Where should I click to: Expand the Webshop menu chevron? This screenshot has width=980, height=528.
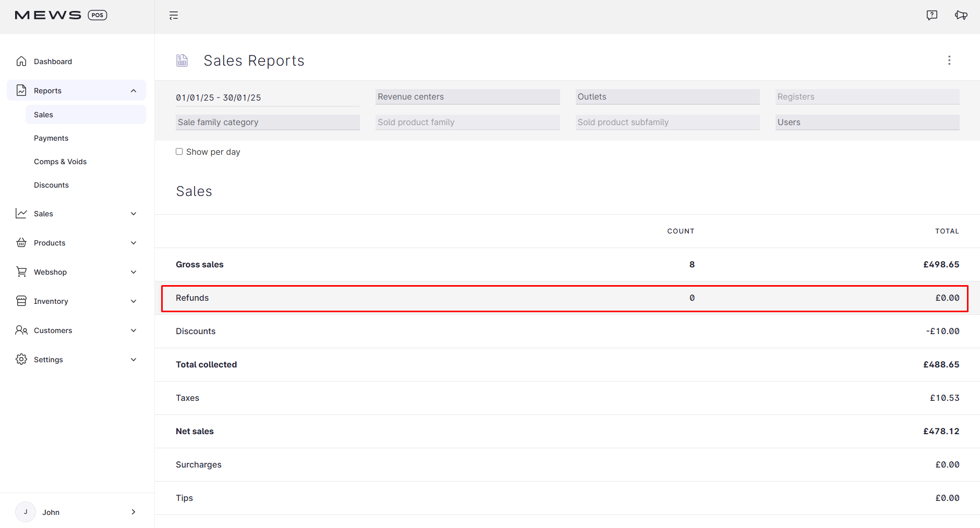coord(134,272)
